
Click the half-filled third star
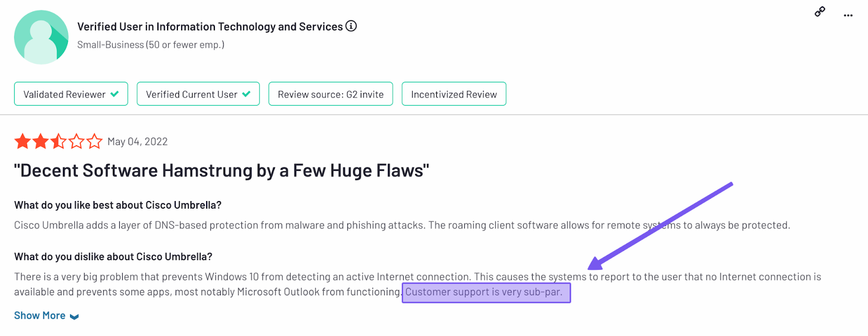[58, 142]
